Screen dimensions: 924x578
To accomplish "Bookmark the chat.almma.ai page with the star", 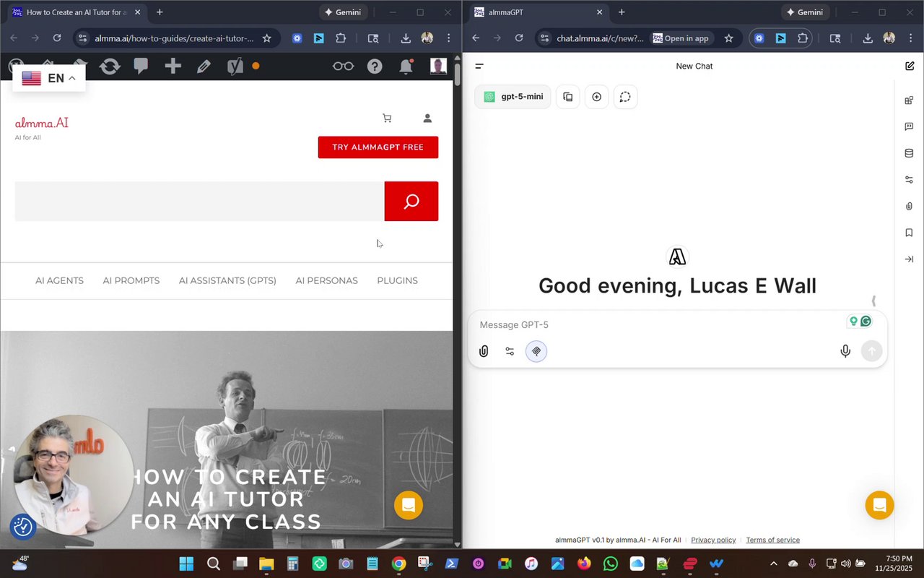I will point(728,38).
